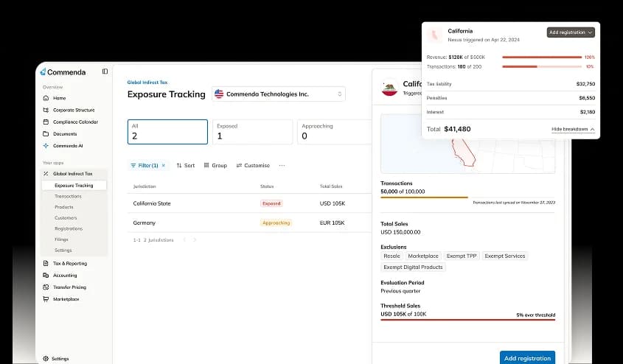The image size is (623, 364).
Task: Select the All jurisdictions tab card
Action: click(x=167, y=132)
